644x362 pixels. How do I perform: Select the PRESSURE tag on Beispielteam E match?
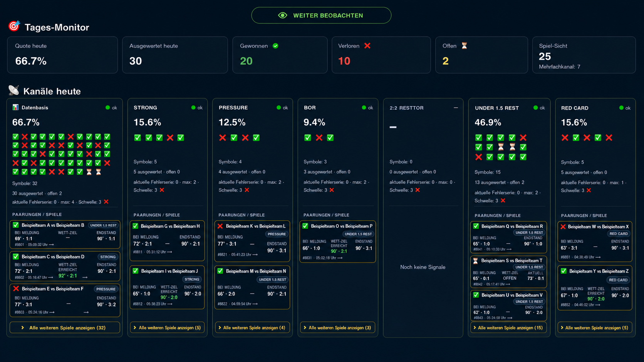point(106,289)
